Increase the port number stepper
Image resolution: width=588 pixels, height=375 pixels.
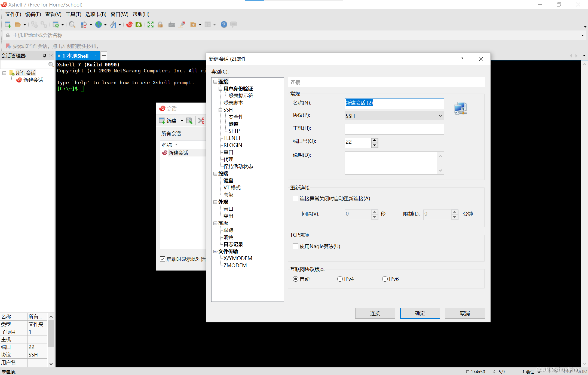(x=375, y=140)
